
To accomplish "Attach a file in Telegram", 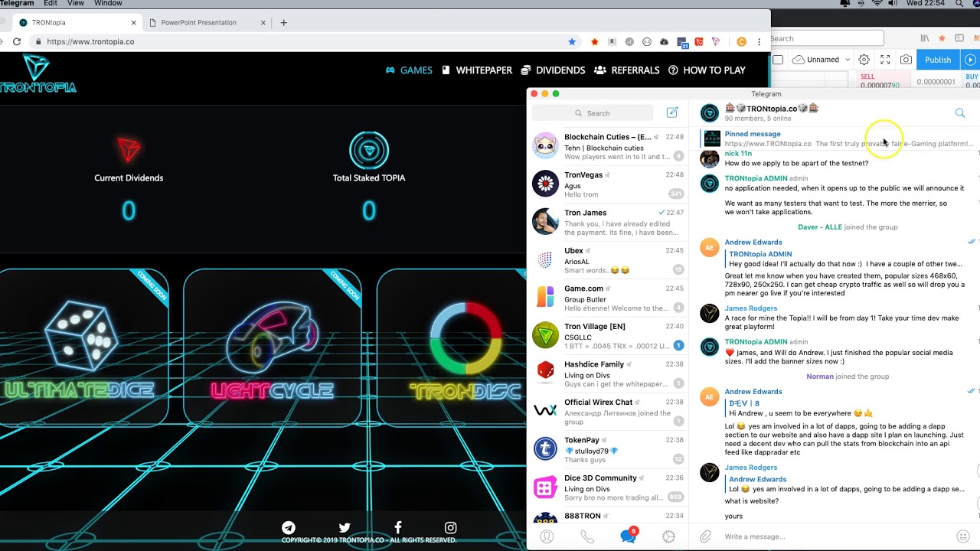I will click(705, 536).
